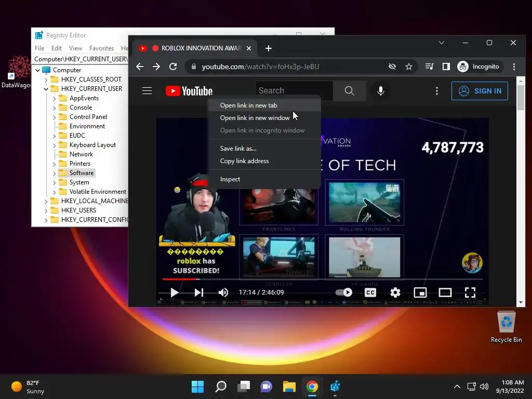The image size is (532, 399).
Task: Click the Chrome back arrow
Action: 140,66
